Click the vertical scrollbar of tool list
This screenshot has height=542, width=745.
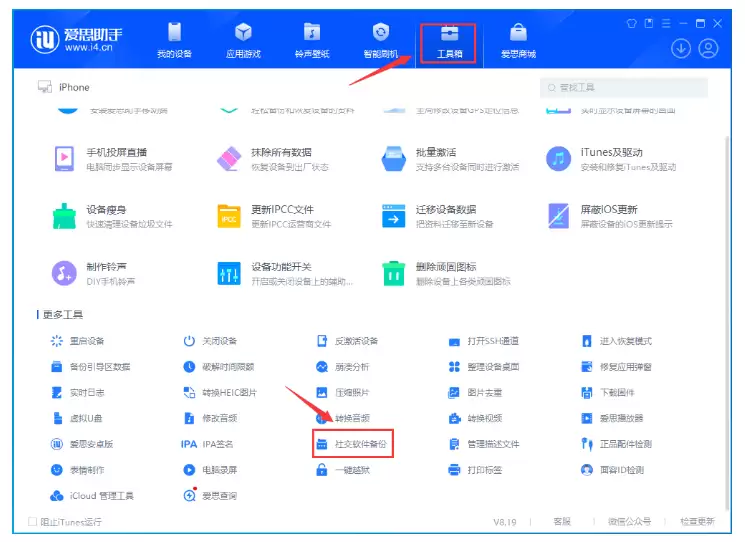(x=727, y=323)
